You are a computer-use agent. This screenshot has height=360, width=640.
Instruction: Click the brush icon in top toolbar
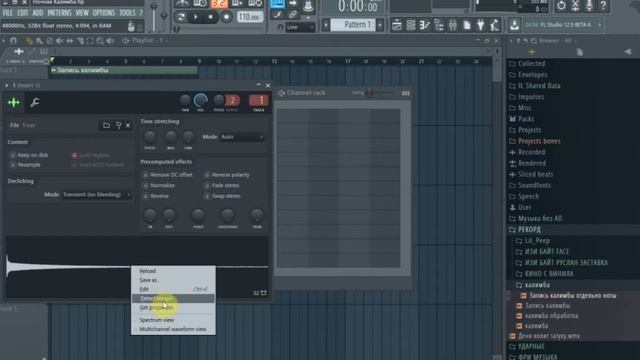click(278, 15)
